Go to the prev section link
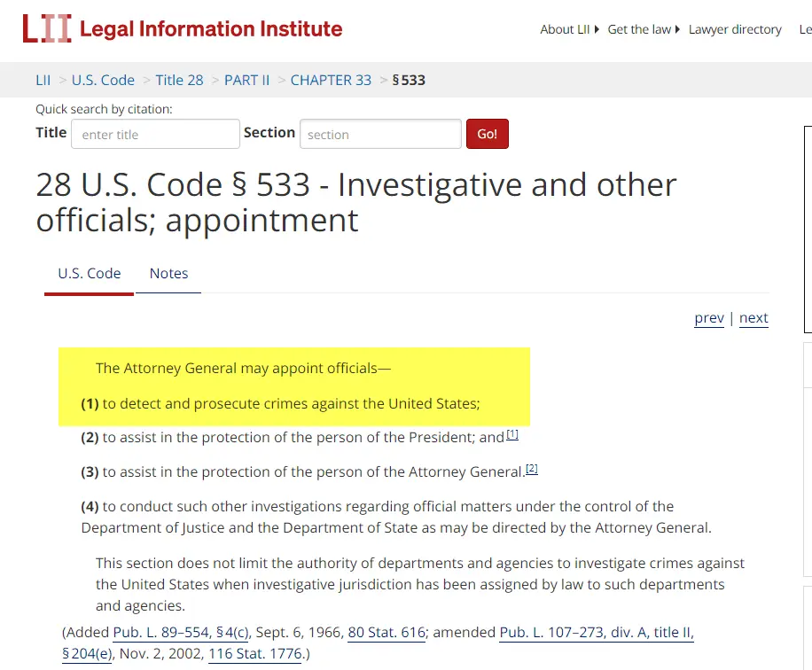This screenshot has width=812, height=670. click(709, 318)
